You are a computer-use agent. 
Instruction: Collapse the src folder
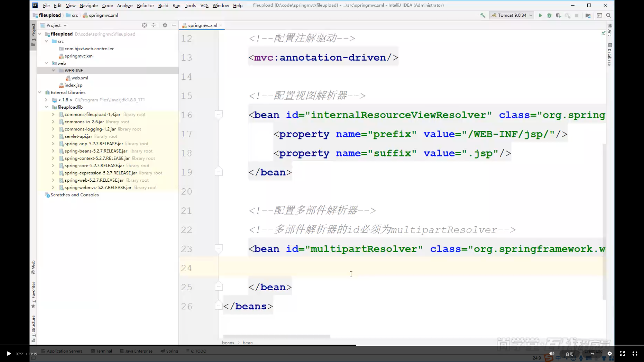point(47,41)
